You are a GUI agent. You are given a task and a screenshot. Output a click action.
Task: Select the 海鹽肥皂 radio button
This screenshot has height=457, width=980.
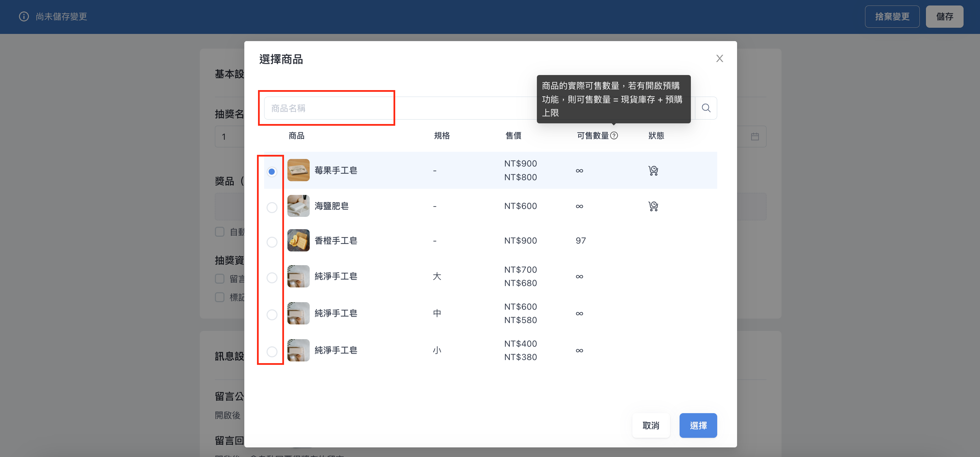pos(272,208)
